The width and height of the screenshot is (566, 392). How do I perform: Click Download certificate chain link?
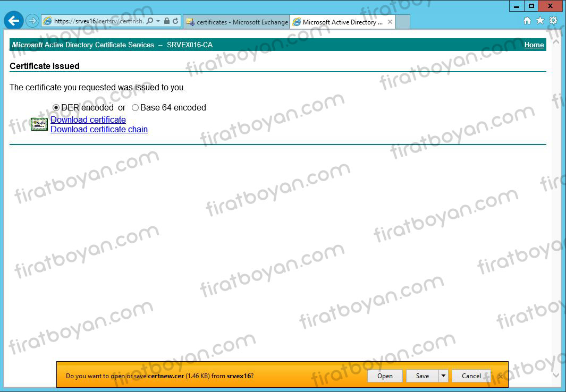(x=99, y=130)
